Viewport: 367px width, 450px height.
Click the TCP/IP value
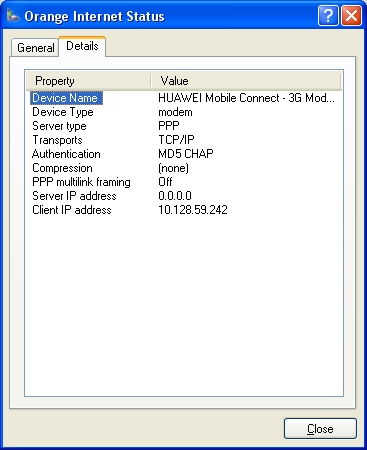176,140
